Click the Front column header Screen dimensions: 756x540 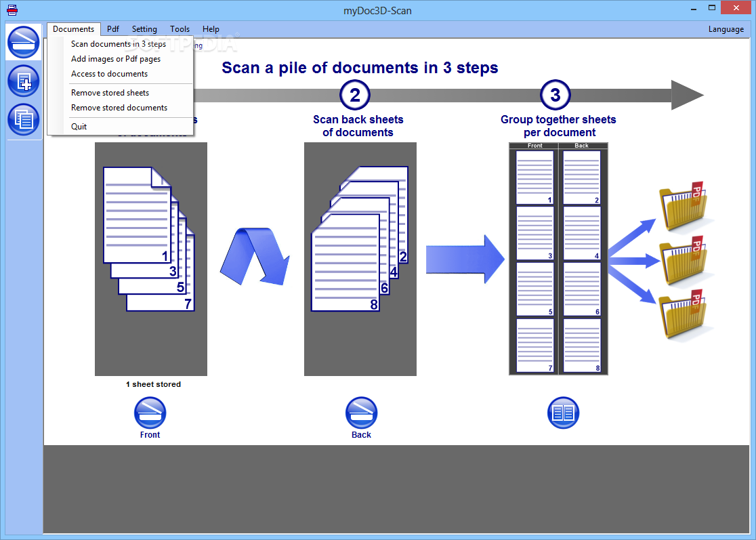tap(534, 146)
